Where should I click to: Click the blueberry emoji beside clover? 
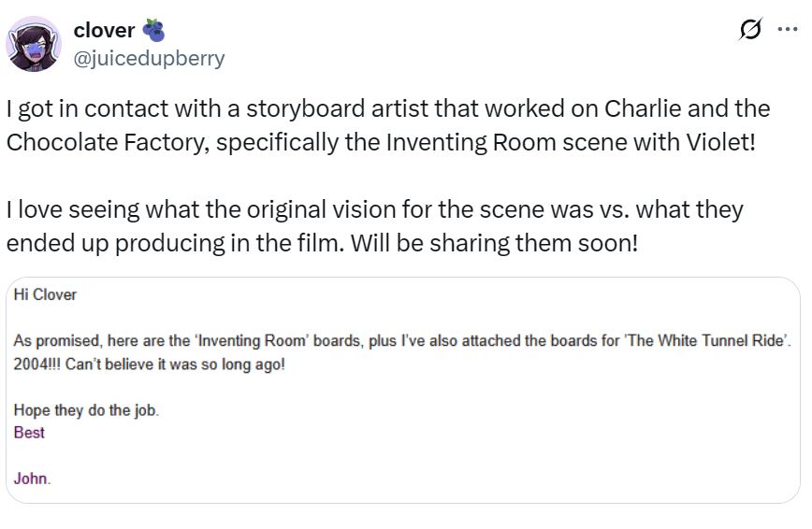(x=153, y=30)
